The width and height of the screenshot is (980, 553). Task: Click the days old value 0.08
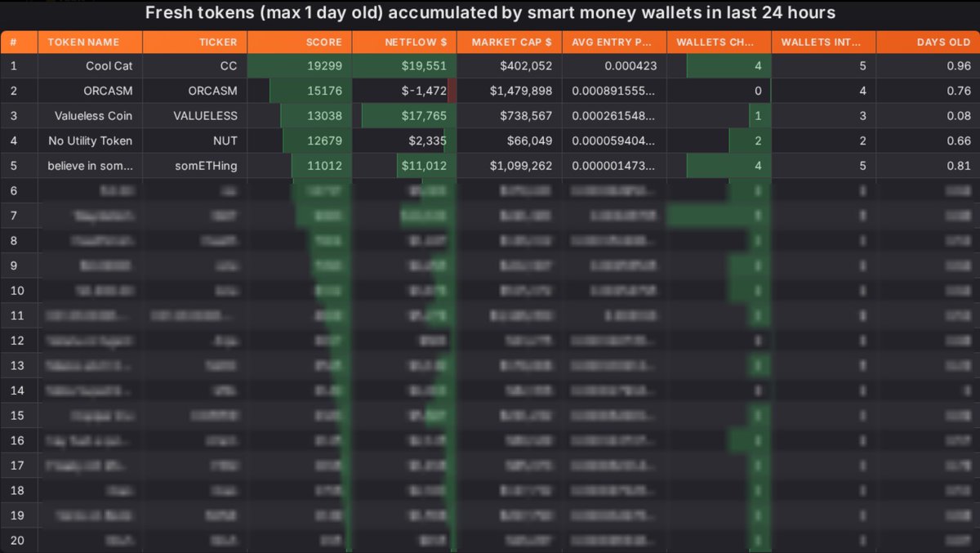pyautogui.click(x=959, y=116)
